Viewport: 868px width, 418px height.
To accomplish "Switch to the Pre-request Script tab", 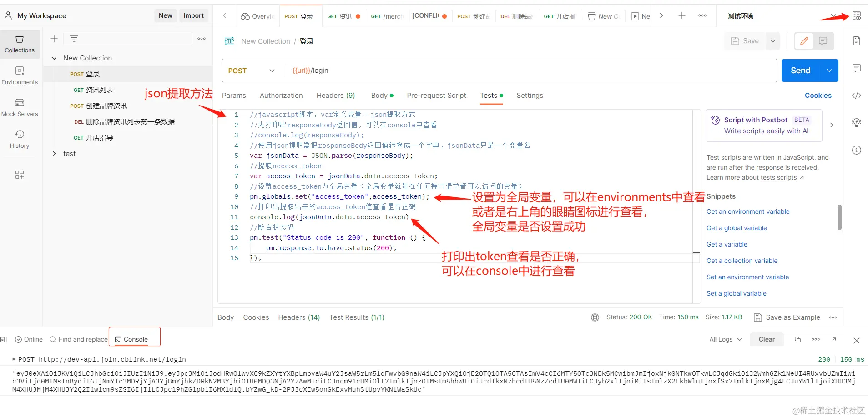I will 436,96.
